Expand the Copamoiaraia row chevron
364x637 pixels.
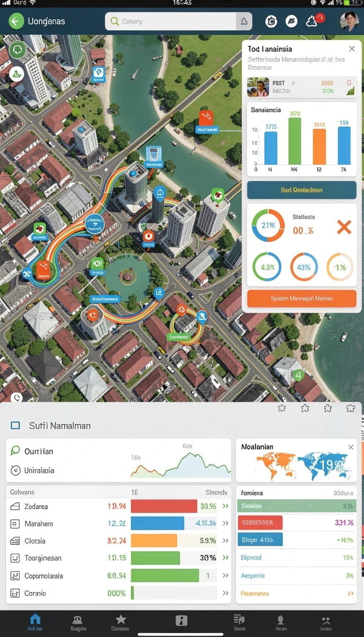[226, 575]
